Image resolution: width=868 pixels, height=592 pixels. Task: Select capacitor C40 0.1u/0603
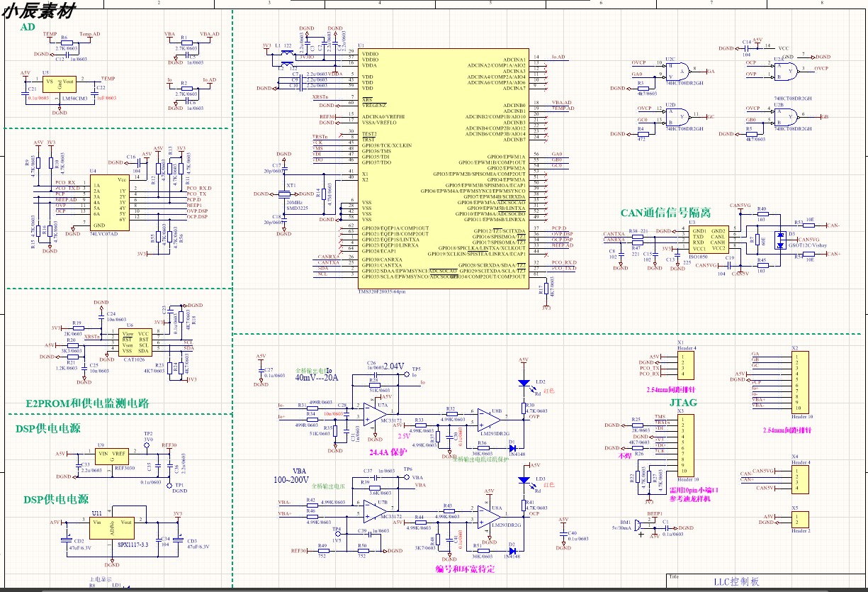click(x=564, y=533)
